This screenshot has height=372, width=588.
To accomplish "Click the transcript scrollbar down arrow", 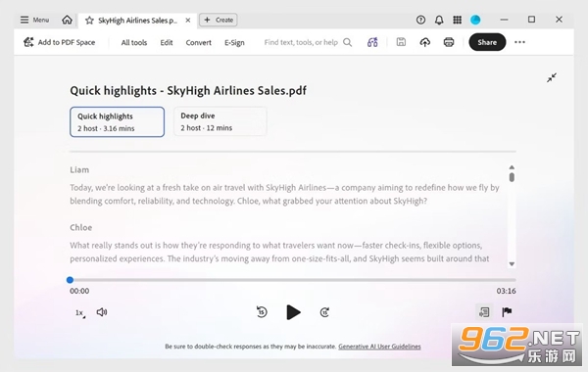I will (512, 264).
